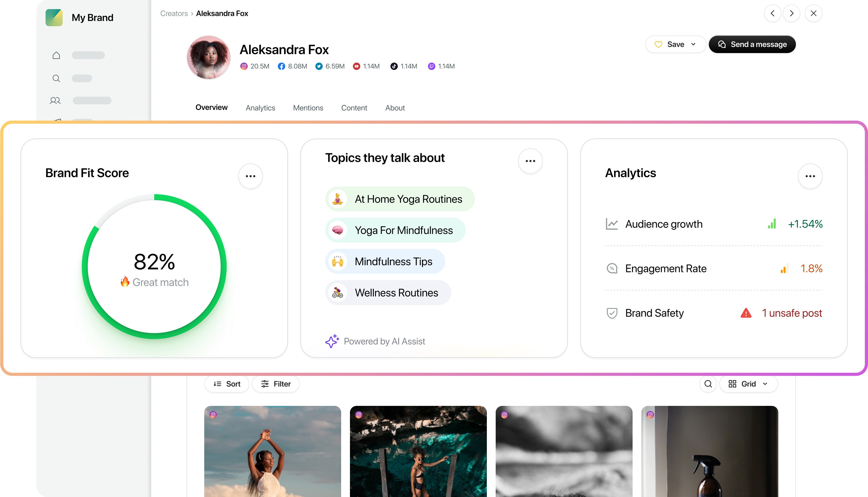
Task: Go back via the Creators breadcrumb link
Action: click(174, 13)
